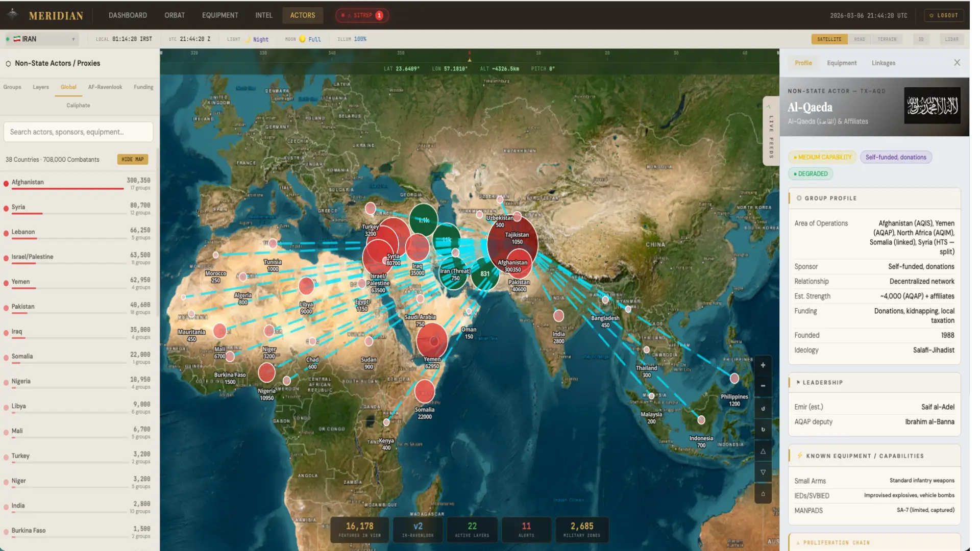Click the Medium Capability badge
The height and width of the screenshot is (551, 980).
click(822, 157)
